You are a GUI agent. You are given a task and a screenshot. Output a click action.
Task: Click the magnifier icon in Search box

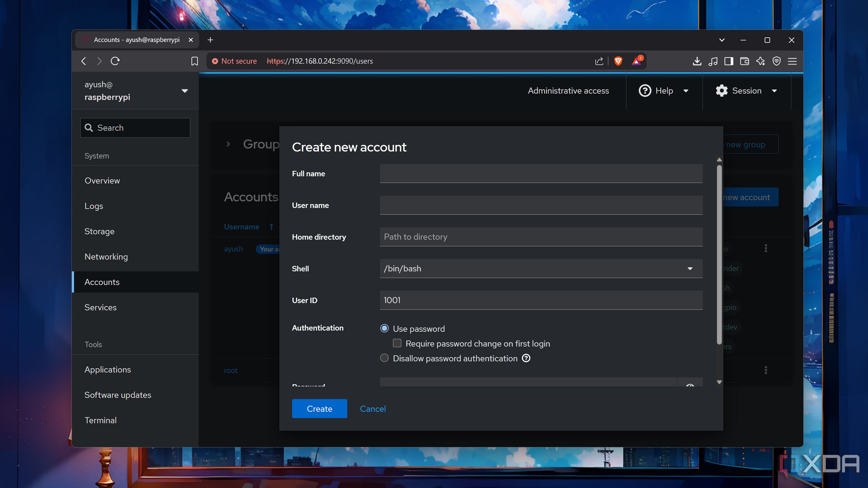pyautogui.click(x=89, y=128)
